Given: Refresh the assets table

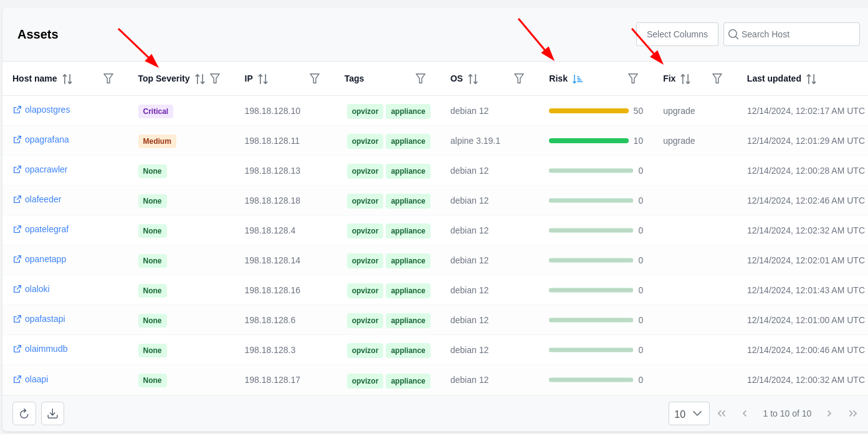Looking at the screenshot, I should coord(24,413).
